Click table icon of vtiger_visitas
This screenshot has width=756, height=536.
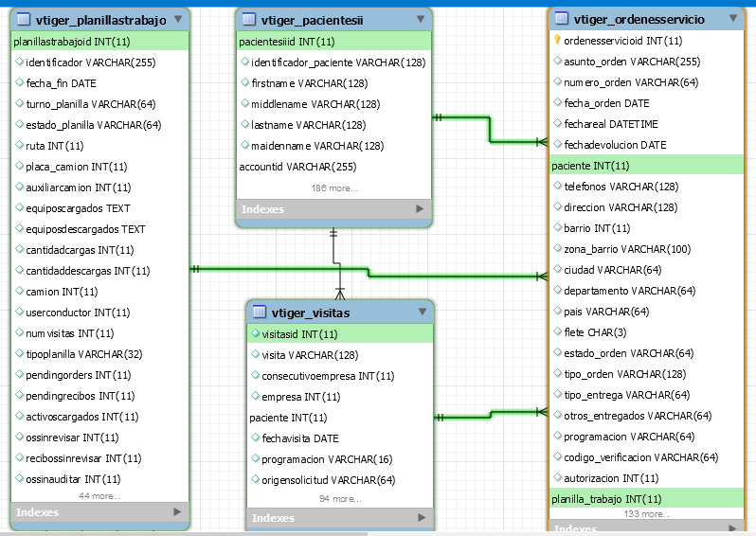point(259,312)
